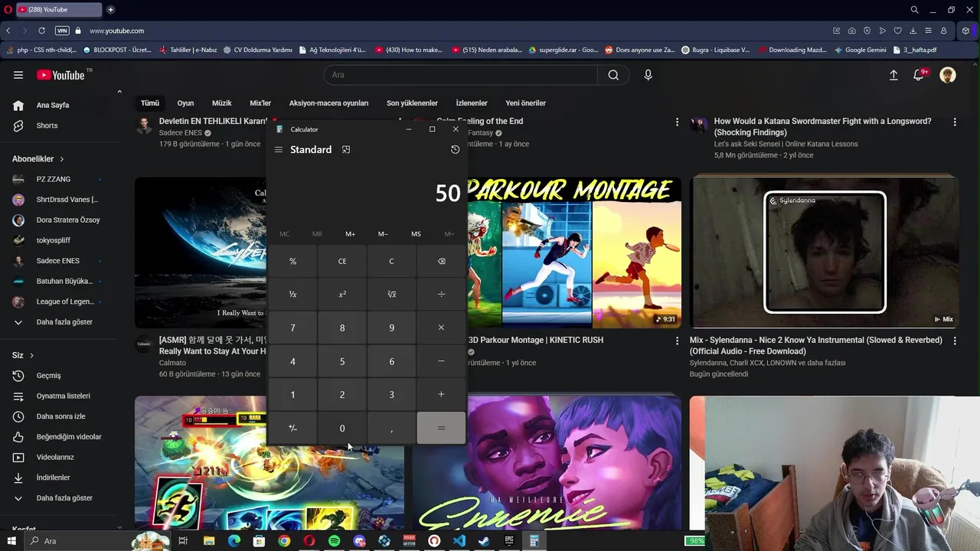Open the YouTube account avatar menu
980x551 pixels.
click(948, 75)
